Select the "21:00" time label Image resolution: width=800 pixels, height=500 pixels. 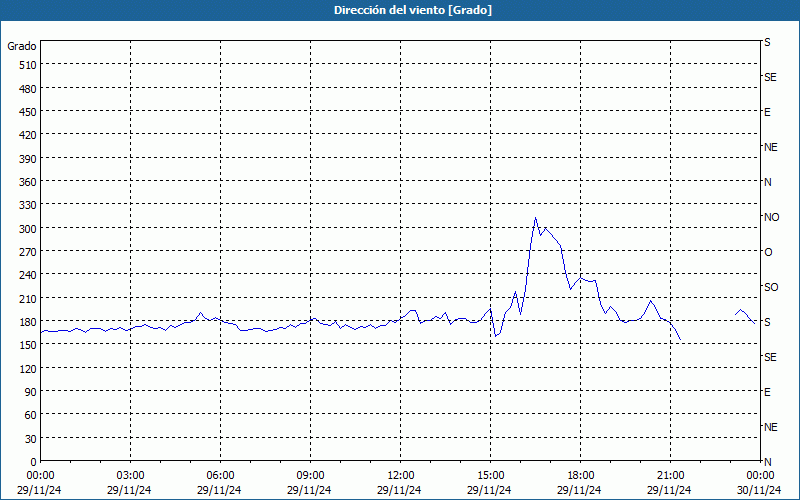click(x=670, y=476)
